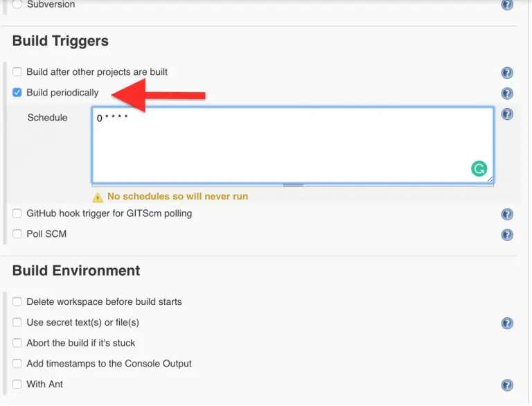This screenshot has width=532, height=406.
Task: Enable Build after other projects are built
Action: (x=17, y=72)
